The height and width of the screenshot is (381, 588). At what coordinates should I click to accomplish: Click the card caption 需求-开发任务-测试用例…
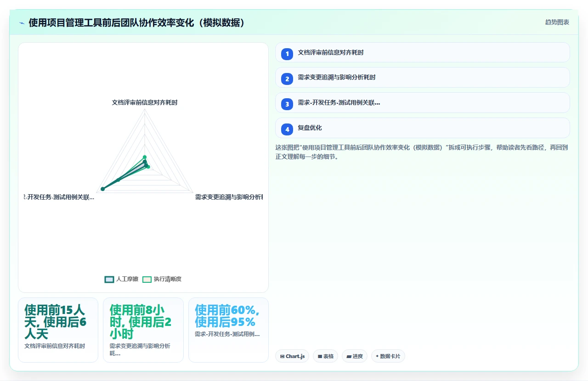227,334
